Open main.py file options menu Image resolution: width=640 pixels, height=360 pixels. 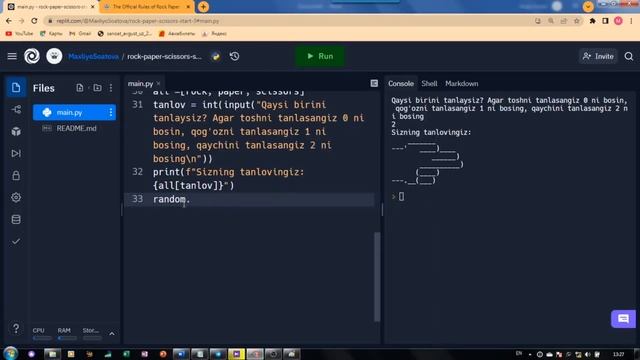tap(111, 112)
